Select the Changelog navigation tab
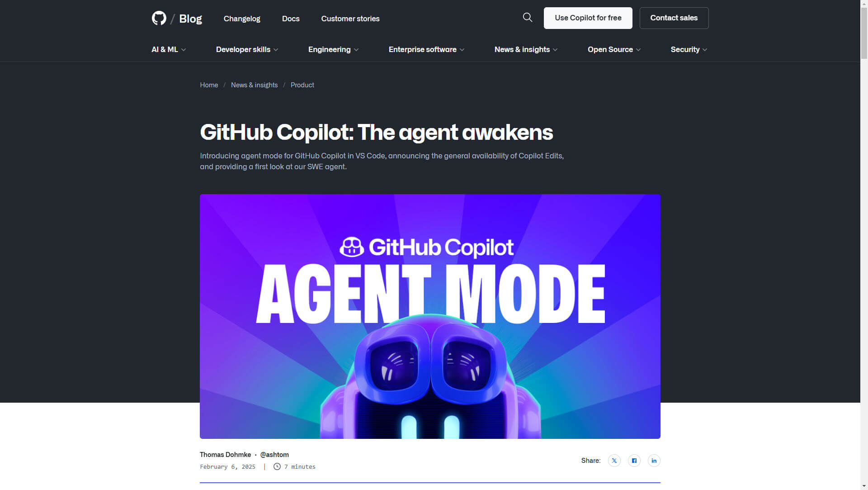The image size is (868, 490). [x=241, y=19]
